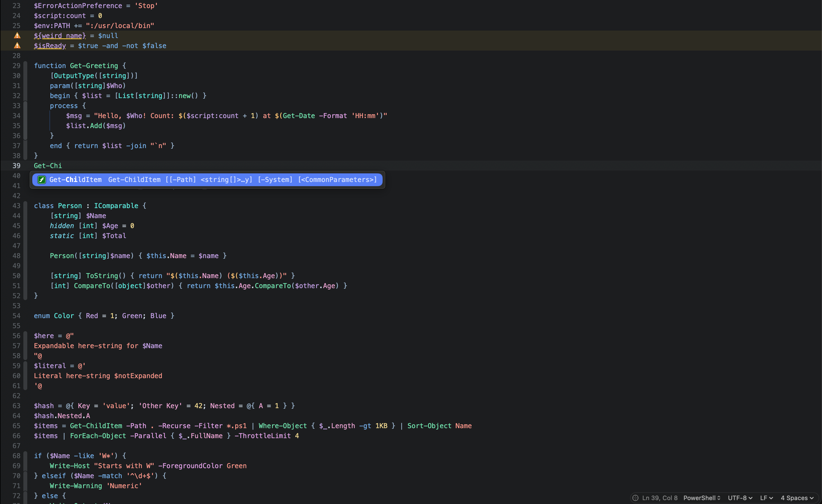Click the IComparable type on line 43
The image size is (822, 504).
[x=116, y=206]
